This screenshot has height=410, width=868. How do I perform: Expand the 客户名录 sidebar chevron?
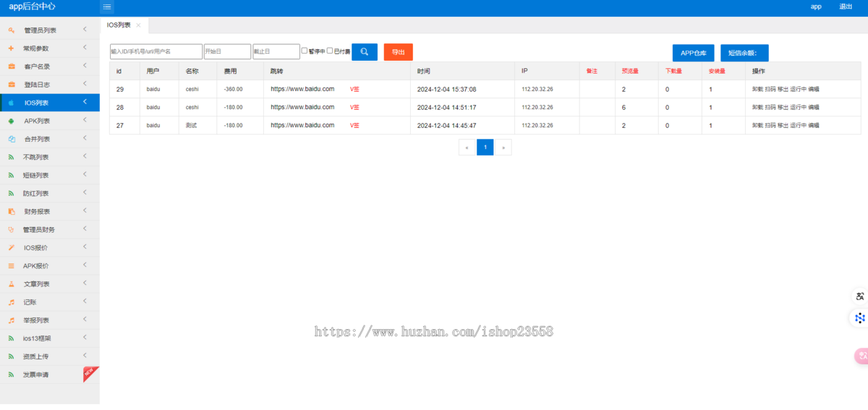[x=85, y=66]
